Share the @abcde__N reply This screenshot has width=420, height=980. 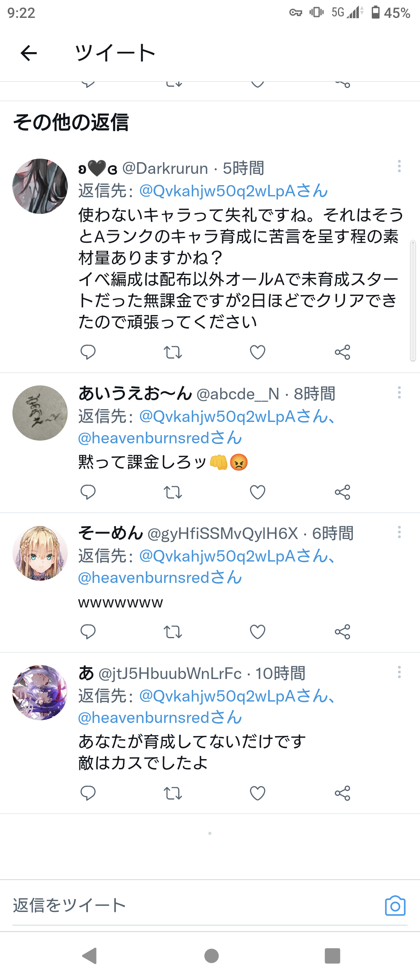343,492
